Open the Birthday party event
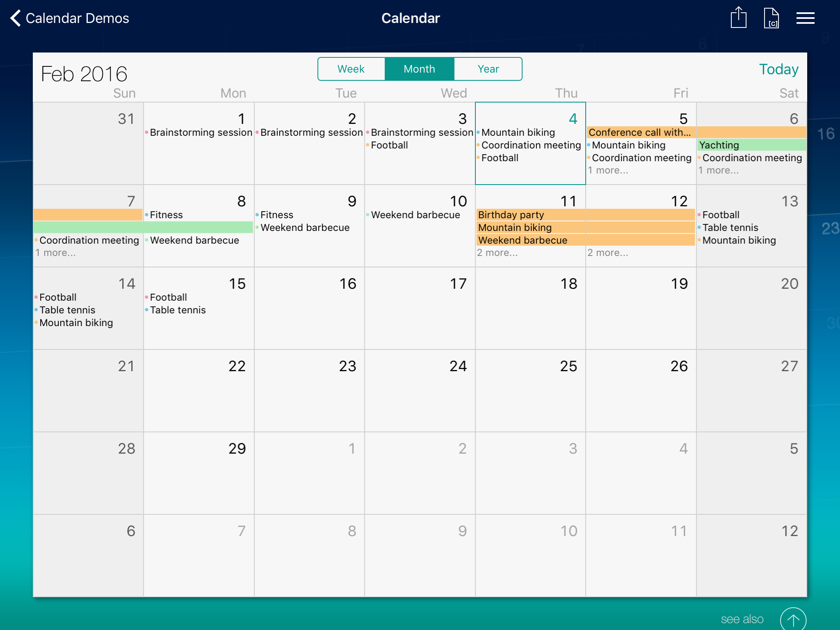This screenshot has width=840, height=630. (511, 215)
